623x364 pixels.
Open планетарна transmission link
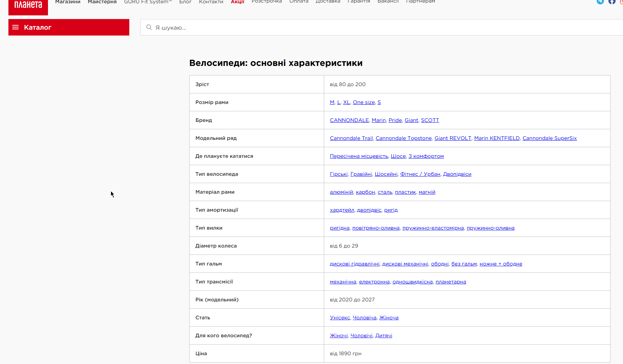tap(451, 282)
